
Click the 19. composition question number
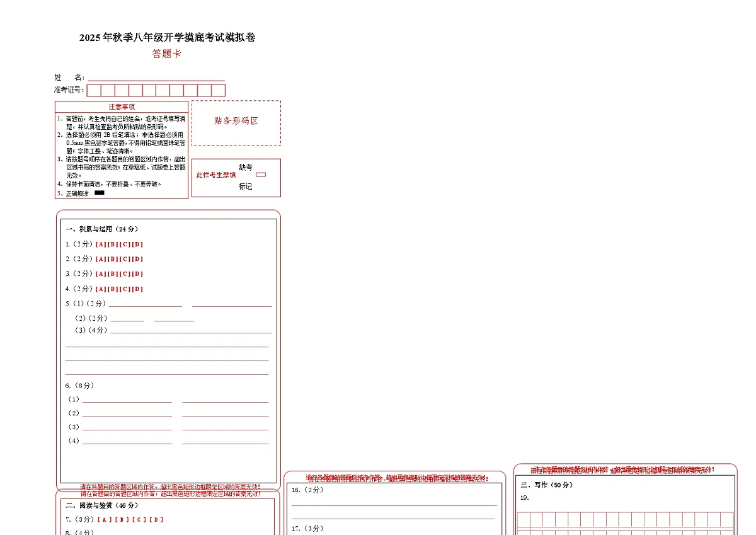point(524,498)
